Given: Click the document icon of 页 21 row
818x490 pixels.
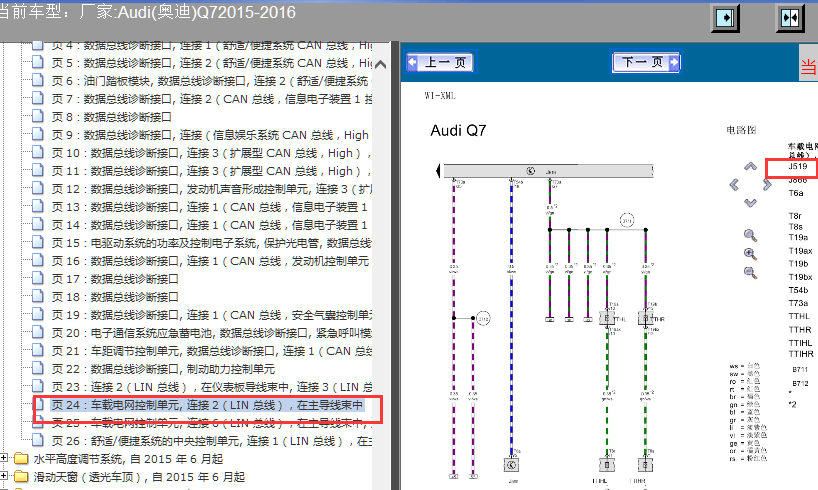Looking at the screenshot, I should [x=38, y=351].
